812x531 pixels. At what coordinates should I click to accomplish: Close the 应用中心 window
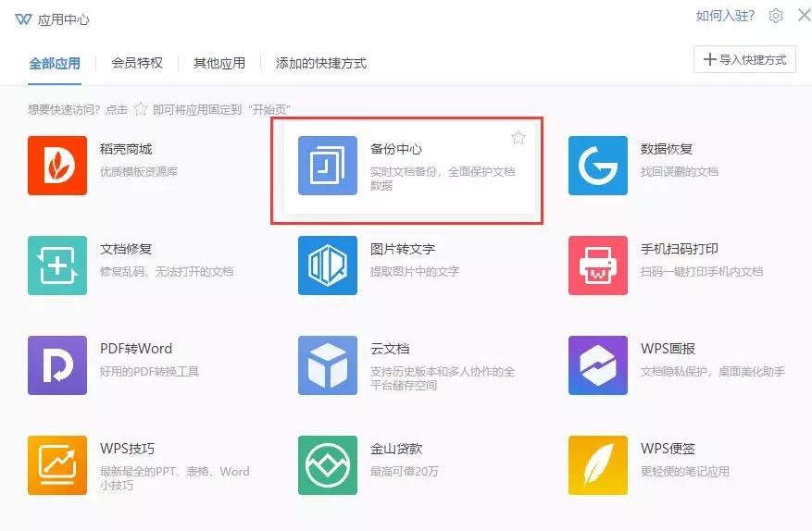[x=805, y=15]
